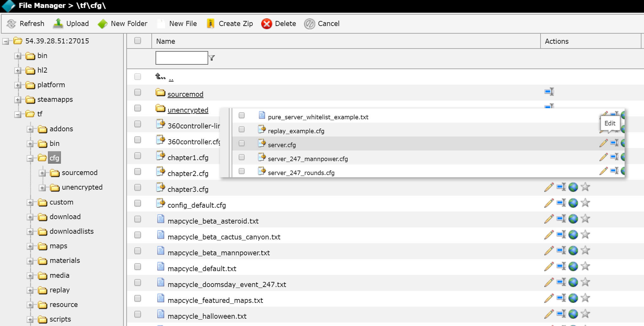Select the materials folder in tree
The image size is (644, 326).
click(x=65, y=260)
